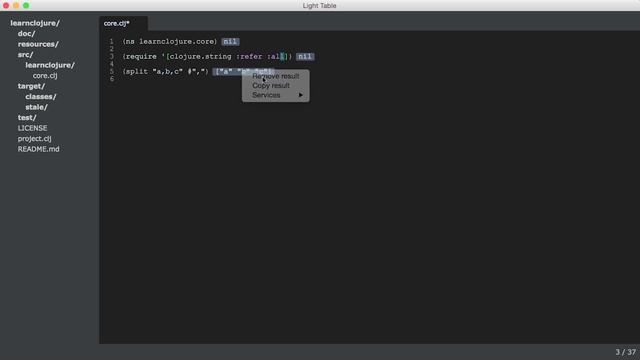The width and height of the screenshot is (640, 360).
Task: Expand the test/ folder
Action: (x=27, y=118)
